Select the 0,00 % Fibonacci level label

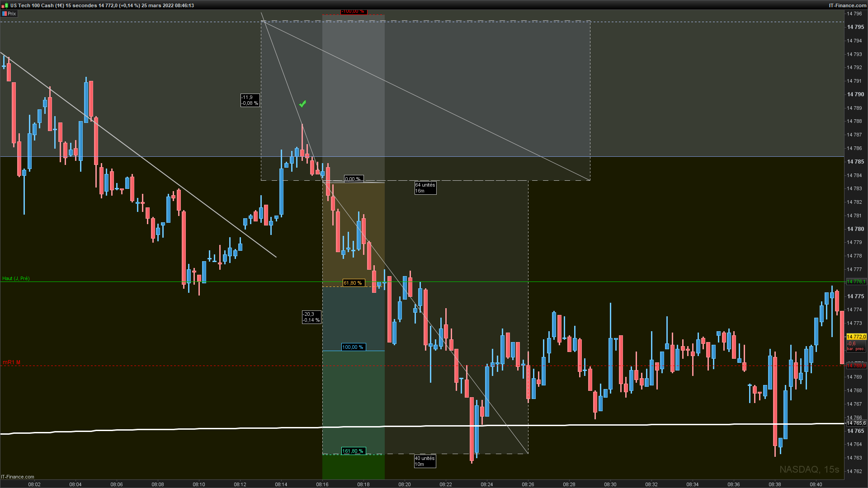pos(353,179)
